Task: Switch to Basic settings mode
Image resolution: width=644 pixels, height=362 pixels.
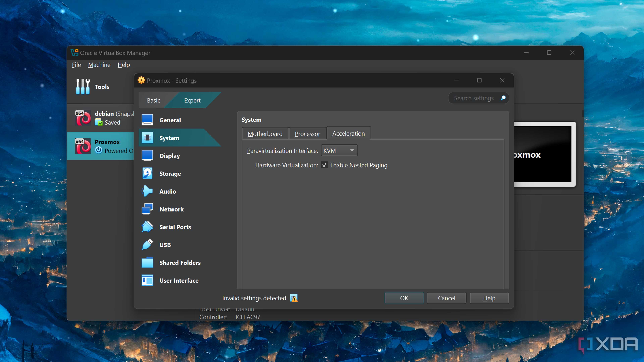Action: [153, 100]
